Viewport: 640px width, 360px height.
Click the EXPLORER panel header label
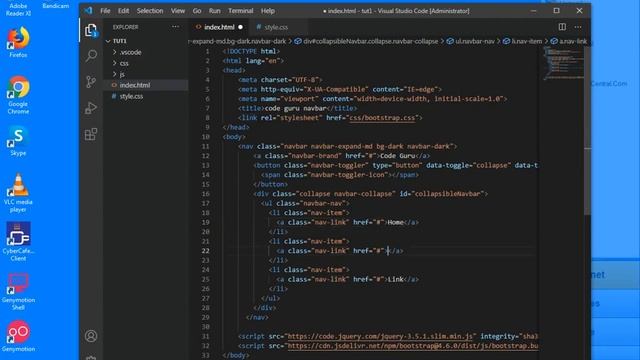[125, 27]
